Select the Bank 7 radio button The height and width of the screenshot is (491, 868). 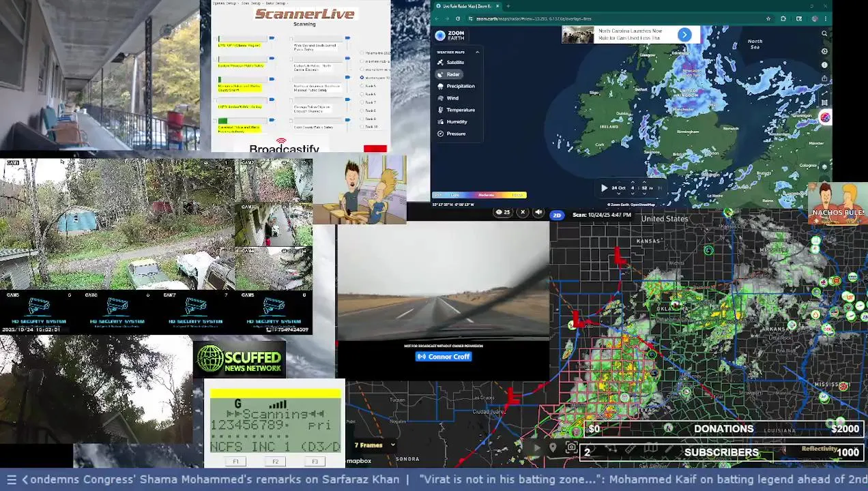(362, 102)
